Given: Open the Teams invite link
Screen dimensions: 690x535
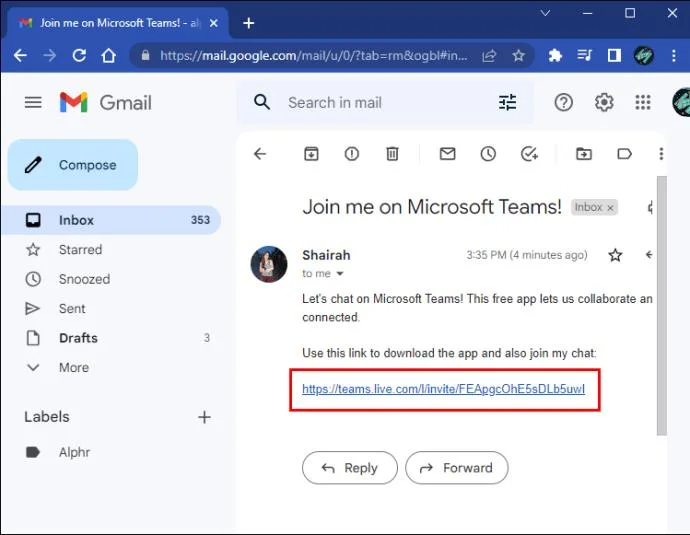Looking at the screenshot, I should (444, 389).
